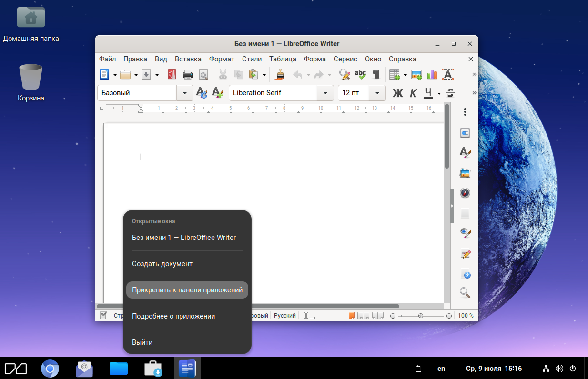Open the Navigator compass in sidebar
Viewport: 588px width, 379px height.
tap(465, 193)
